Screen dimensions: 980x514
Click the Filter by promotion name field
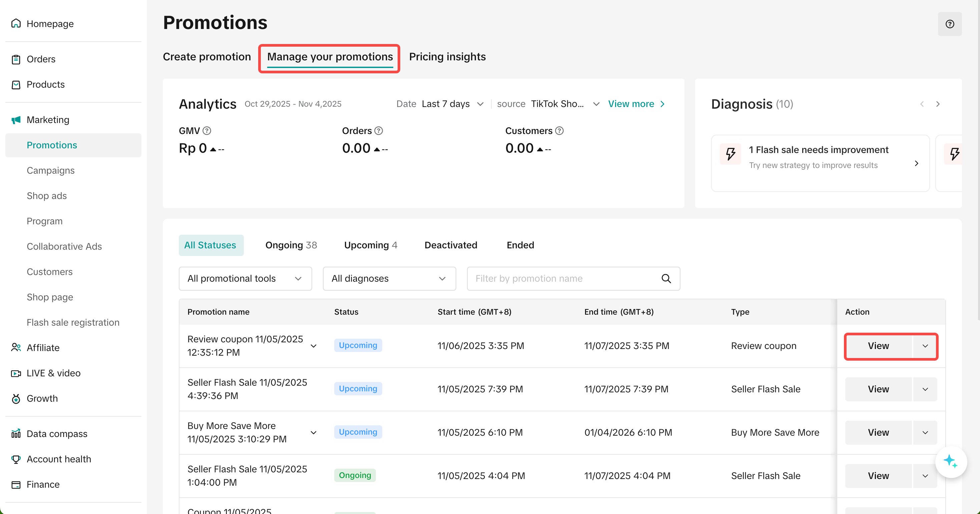[x=563, y=279]
